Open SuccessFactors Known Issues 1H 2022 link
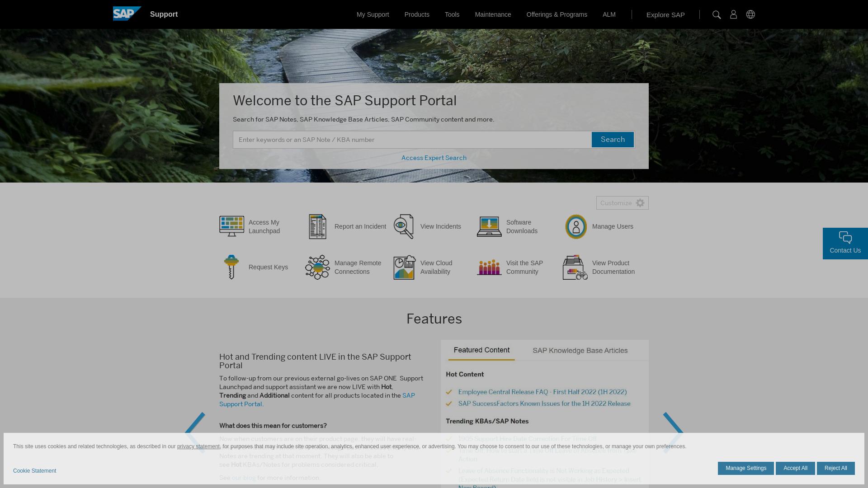Screen dimensions: 868x488 pos(544,404)
